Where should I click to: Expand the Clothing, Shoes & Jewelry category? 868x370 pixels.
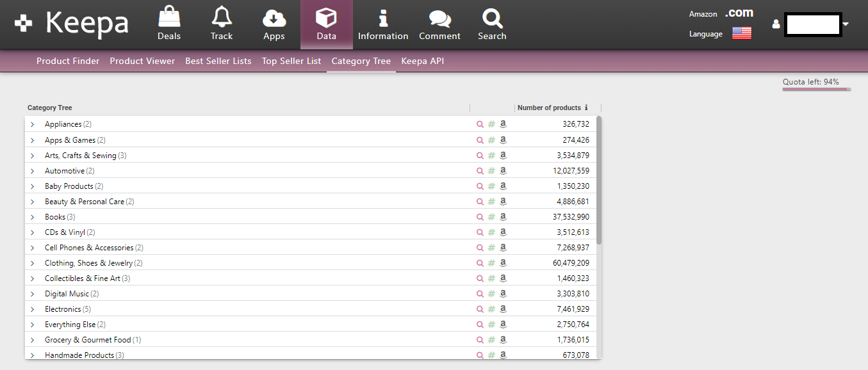pyautogui.click(x=33, y=262)
